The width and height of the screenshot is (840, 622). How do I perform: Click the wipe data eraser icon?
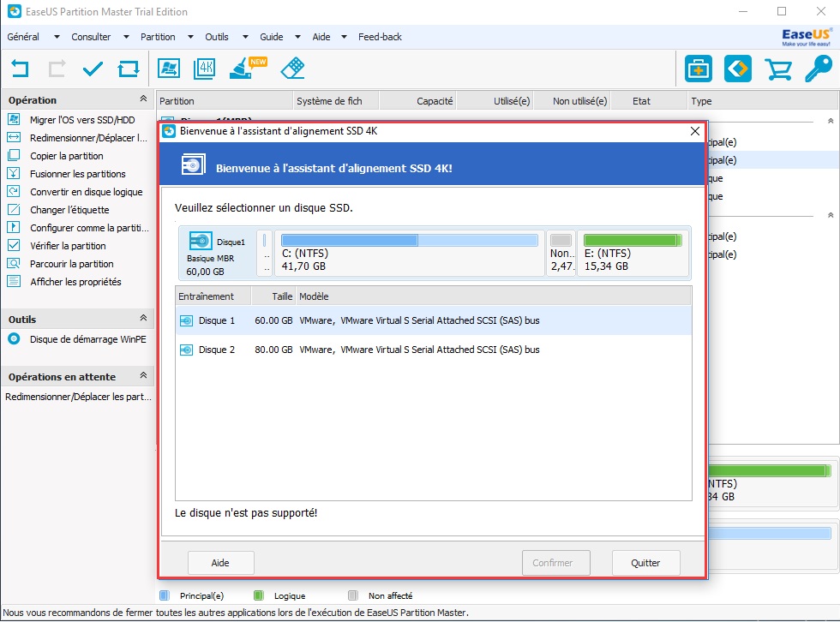292,68
